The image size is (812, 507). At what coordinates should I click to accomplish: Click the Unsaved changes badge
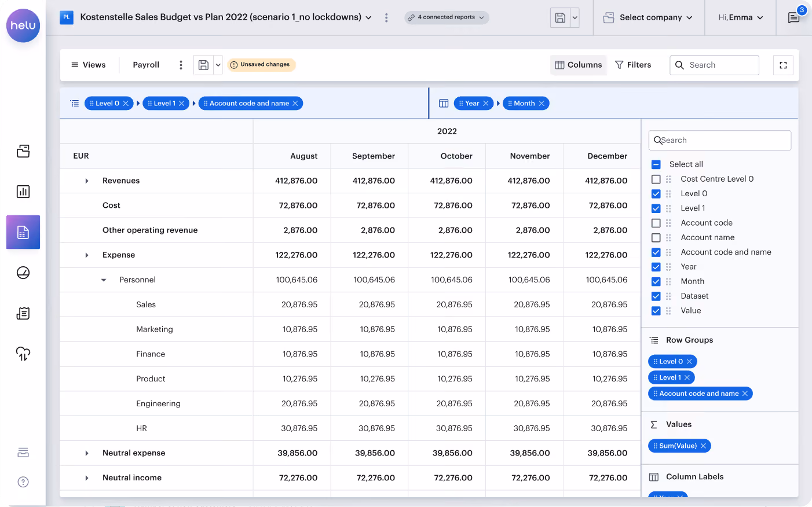[261, 65]
